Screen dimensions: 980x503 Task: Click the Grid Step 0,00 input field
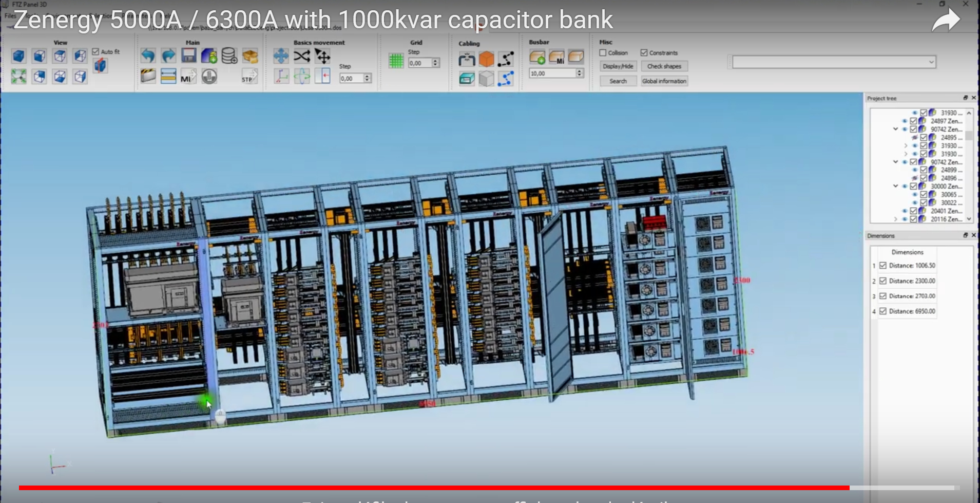(420, 63)
